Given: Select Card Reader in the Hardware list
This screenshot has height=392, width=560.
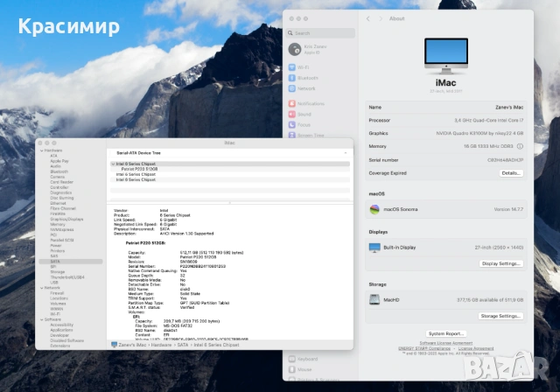Looking at the screenshot, I should (x=61, y=182).
